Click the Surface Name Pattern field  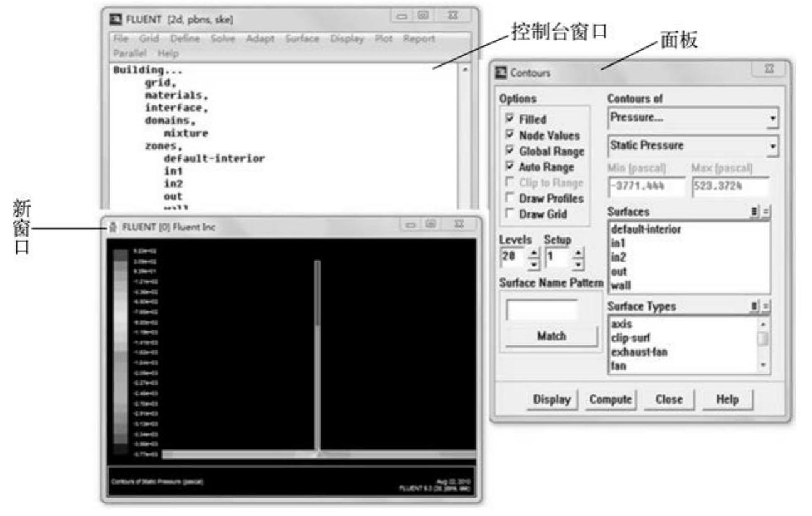(542, 309)
